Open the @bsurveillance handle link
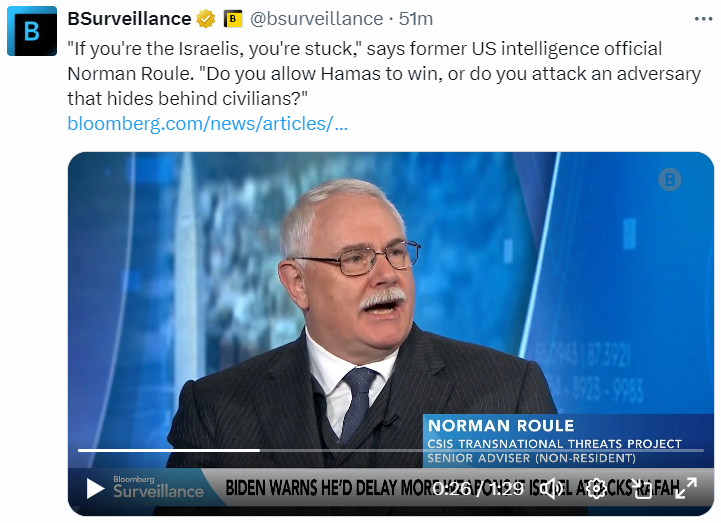Image resolution: width=721 pixels, height=523 pixels. pyautogui.click(x=315, y=19)
